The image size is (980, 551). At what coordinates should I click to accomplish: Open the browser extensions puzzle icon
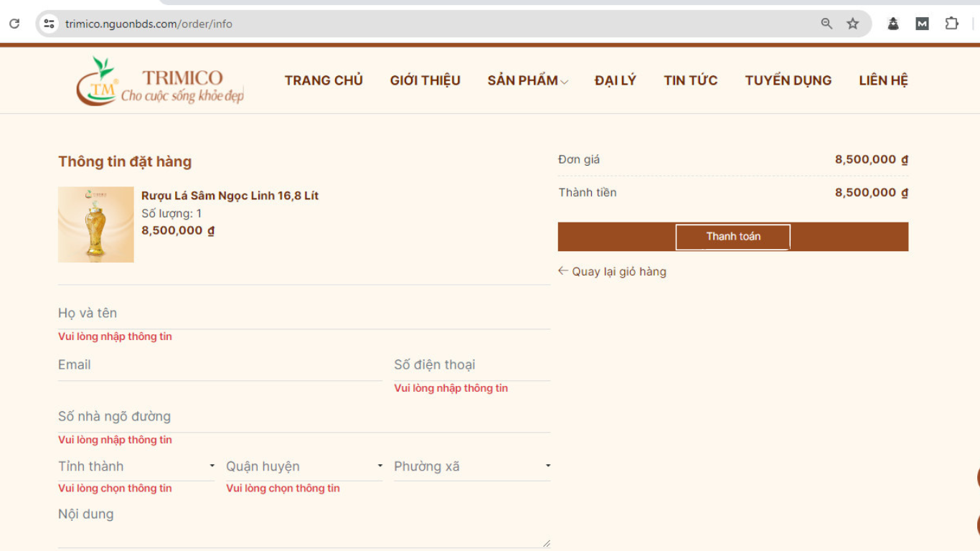[951, 24]
